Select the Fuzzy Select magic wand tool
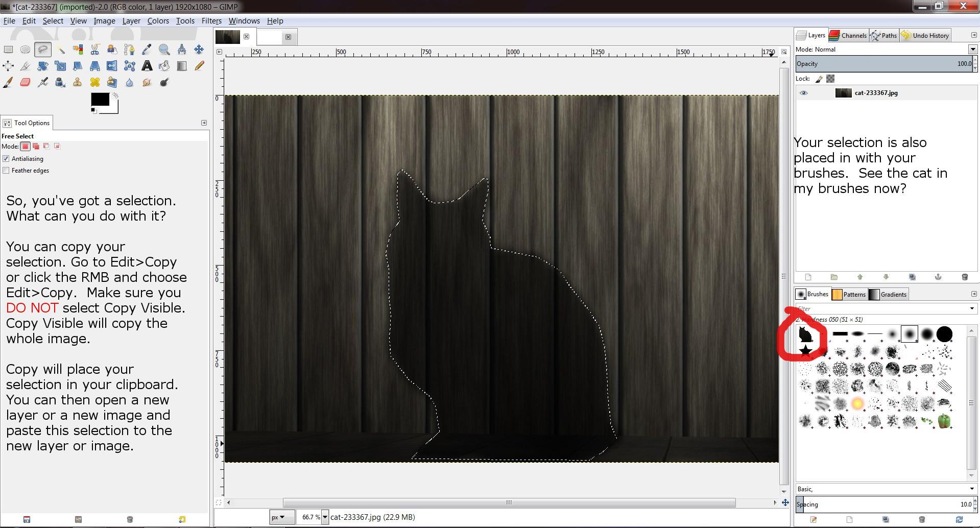The height and width of the screenshot is (528, 980). click(x=60, y=50)
